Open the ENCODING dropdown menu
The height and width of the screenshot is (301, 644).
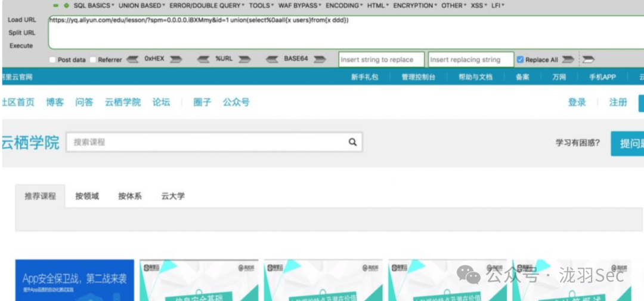(344, 6)
